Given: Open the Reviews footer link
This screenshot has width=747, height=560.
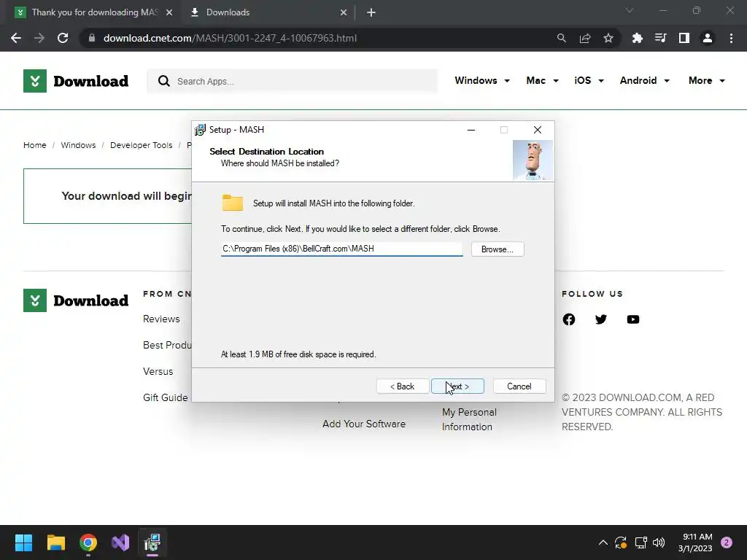Looking at the screenshot, I should tap(161, 319).
